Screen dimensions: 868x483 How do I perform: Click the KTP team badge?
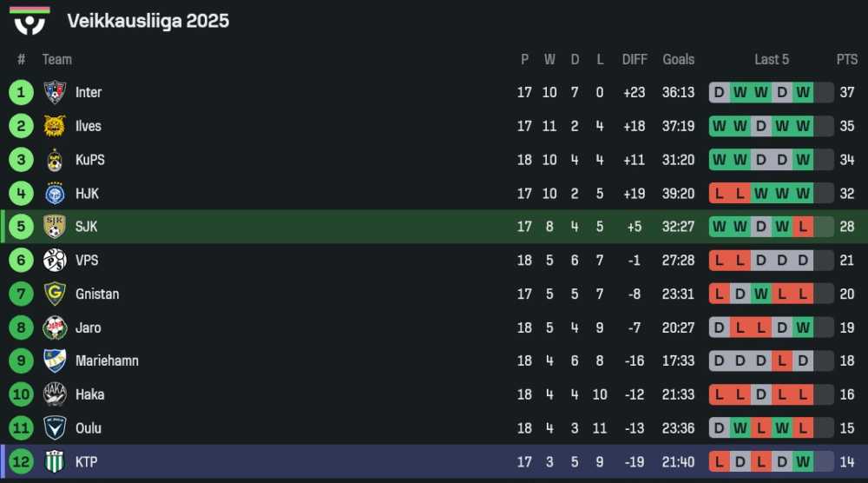point(55,462)
